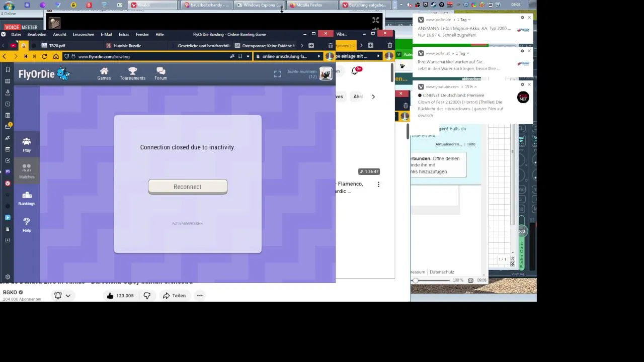644x362 pixels.
Task: Open the Lesezeichen menu
Action: click(83, 34)
